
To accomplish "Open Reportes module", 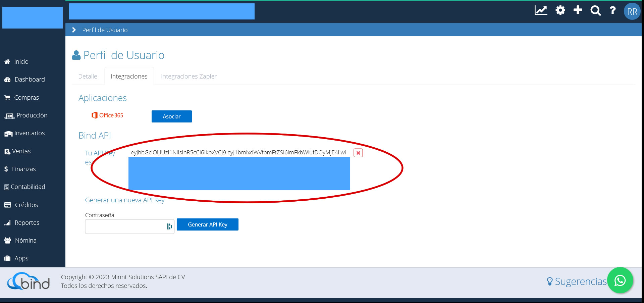I will pyautogui.click(x=27, y=223).
